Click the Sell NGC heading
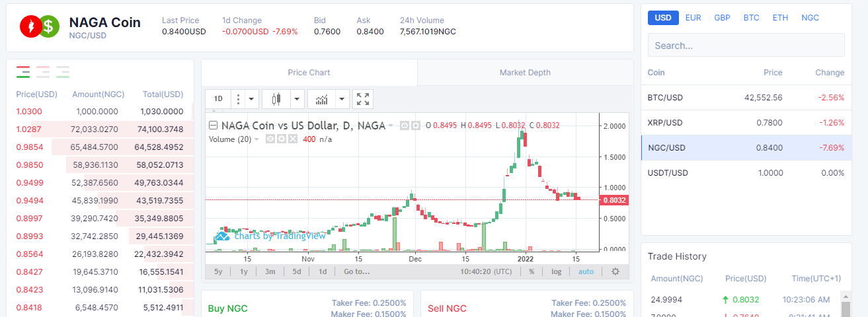 coord(447,308)
